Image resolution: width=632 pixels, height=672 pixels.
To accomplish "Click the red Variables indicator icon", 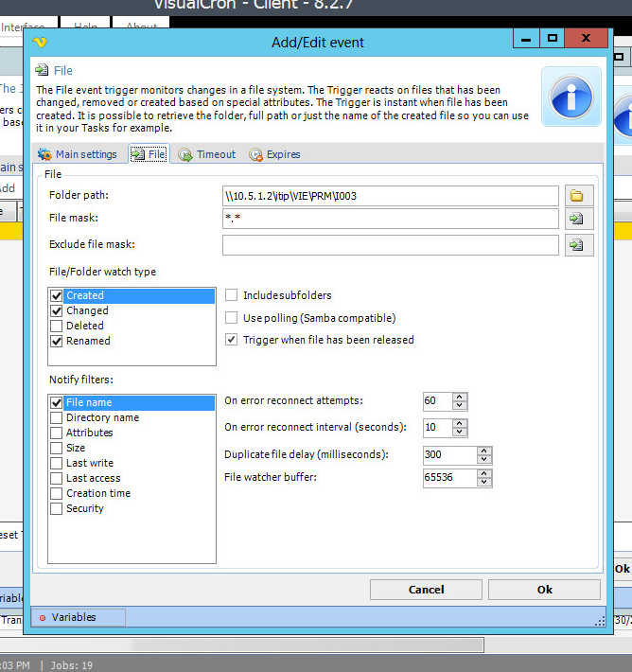I will coord(43,617).
